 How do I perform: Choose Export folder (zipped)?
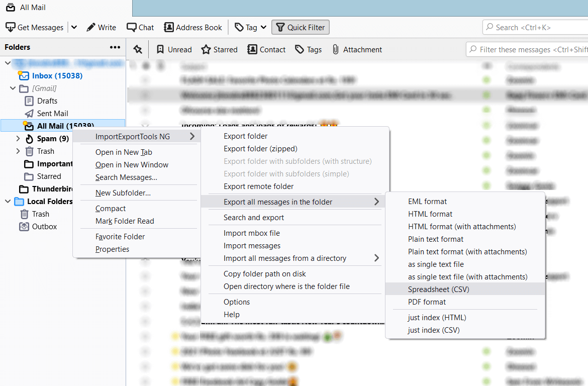click(260, 148)
